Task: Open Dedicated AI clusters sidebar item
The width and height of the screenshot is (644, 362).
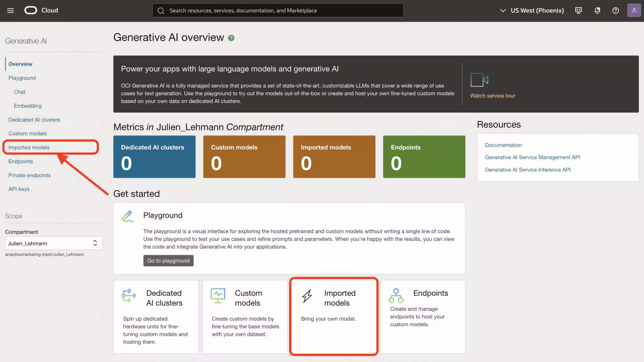Action: coord(34,120)
